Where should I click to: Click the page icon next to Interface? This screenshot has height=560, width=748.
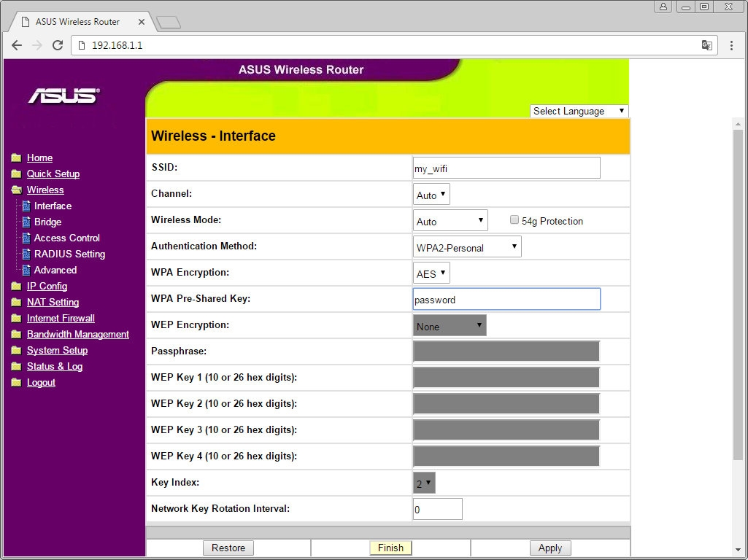(x=27, y=206)
